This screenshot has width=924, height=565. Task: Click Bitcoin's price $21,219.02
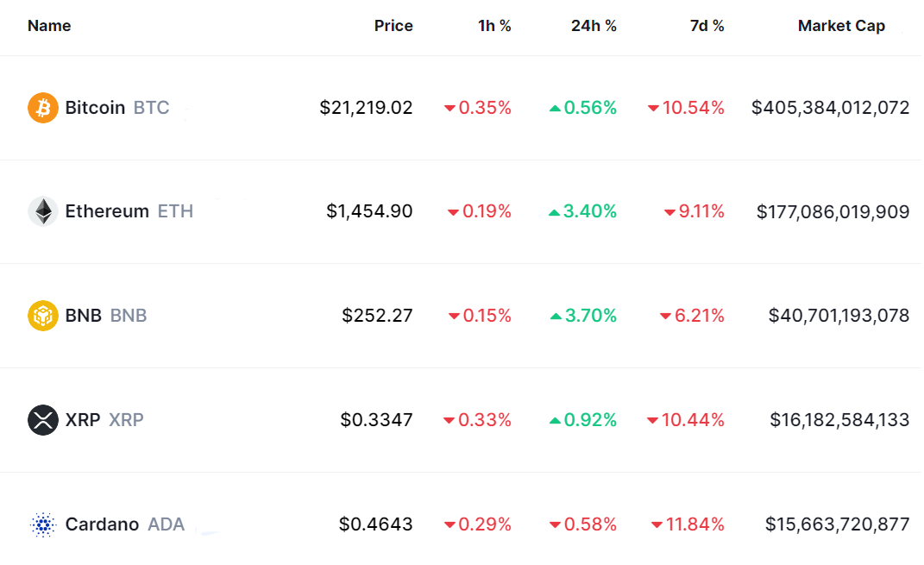pyautogui.click(x=366, y=108)
